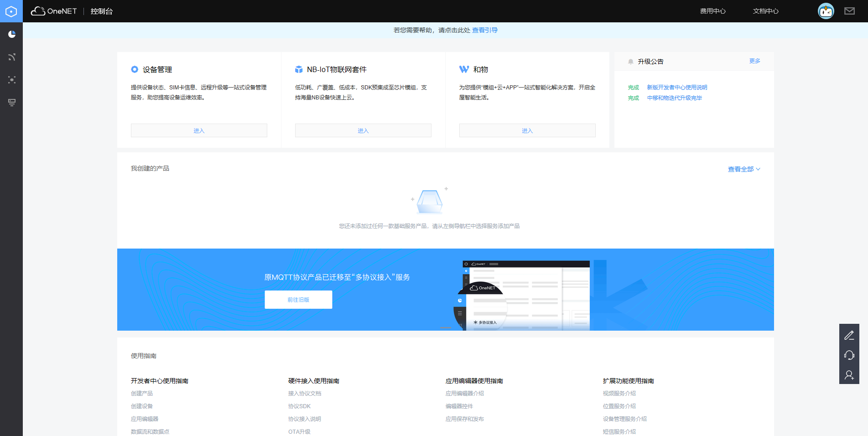
Task: Click the bell icon next to 升级公告
Action: click(630, 61)
